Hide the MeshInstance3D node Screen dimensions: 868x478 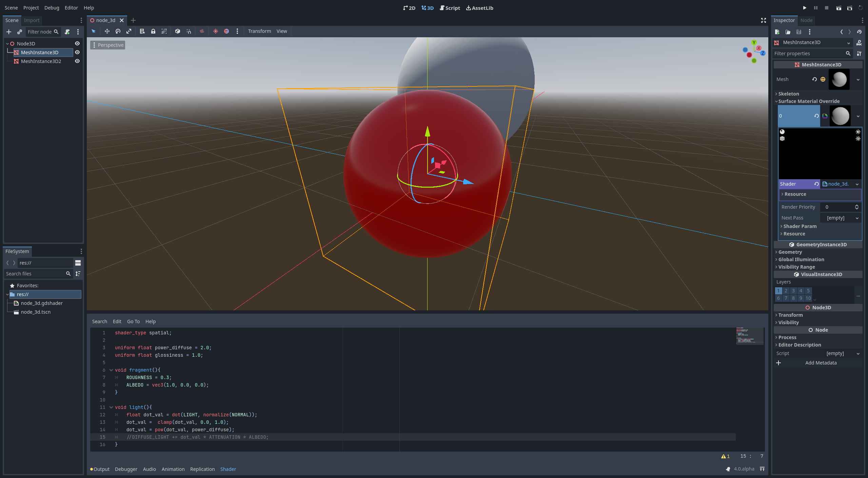(77, 52)
